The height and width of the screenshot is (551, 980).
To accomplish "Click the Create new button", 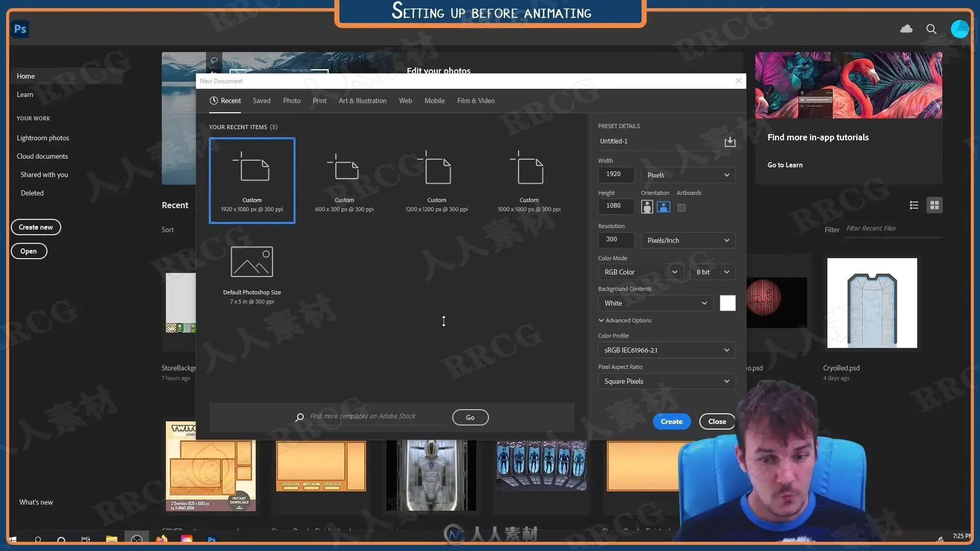I will 36,227.
